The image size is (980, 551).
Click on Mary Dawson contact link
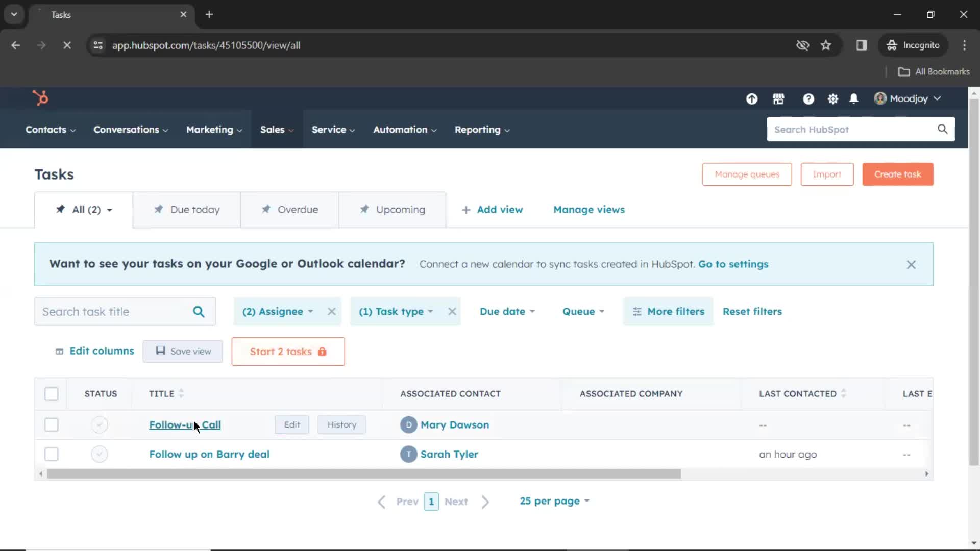pyautogui.click(x=454, y=424)
